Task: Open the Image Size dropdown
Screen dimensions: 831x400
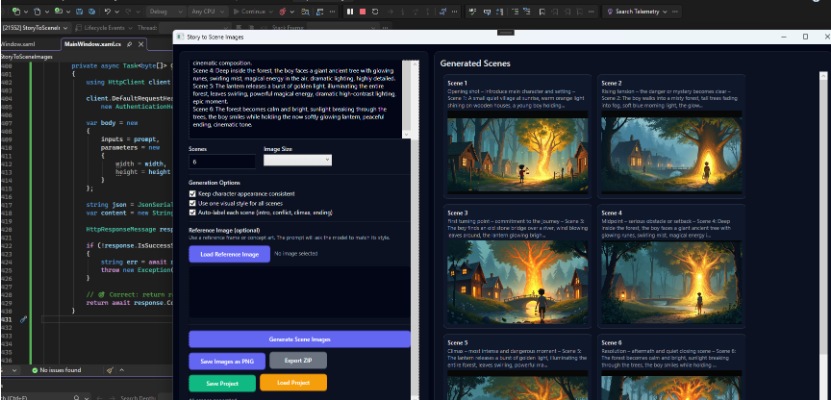Action: click(297, 160)
